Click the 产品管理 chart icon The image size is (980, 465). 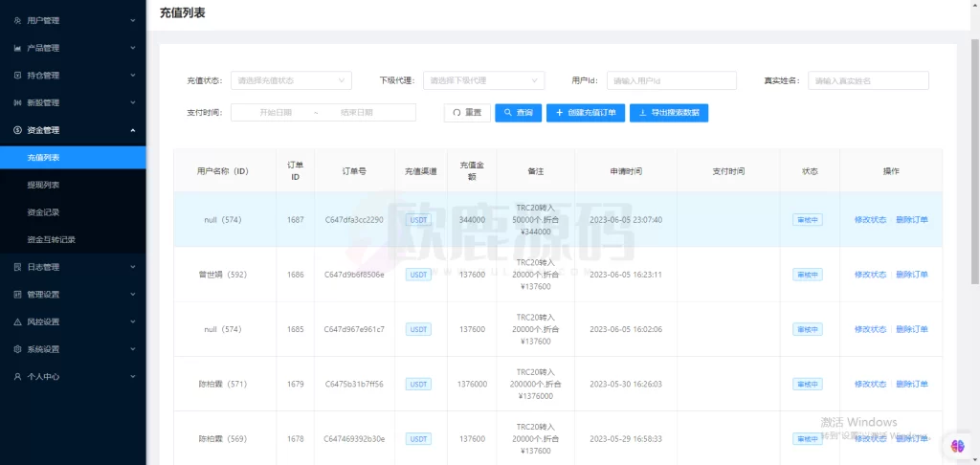point(17,48)
